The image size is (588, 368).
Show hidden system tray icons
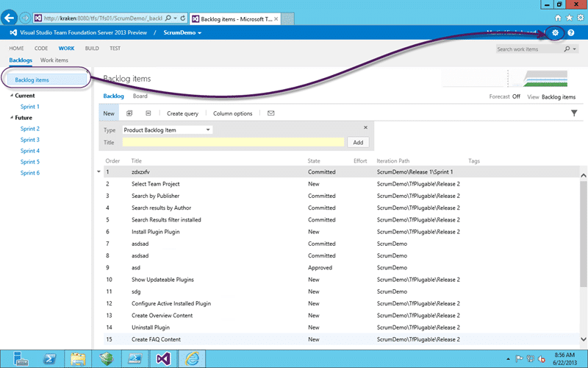point(508,359)
